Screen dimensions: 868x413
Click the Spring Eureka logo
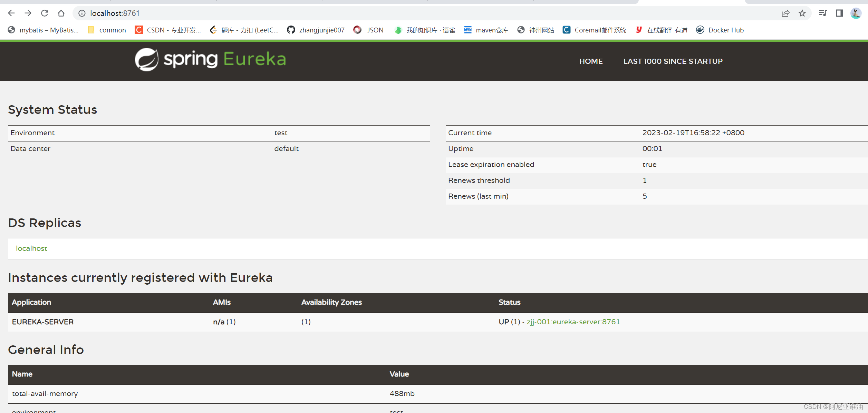point(210,59)
